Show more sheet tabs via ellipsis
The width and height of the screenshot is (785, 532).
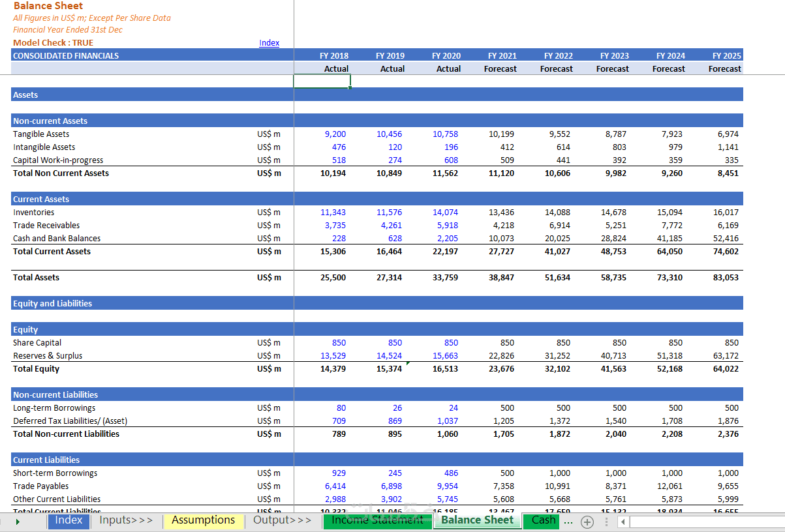coord(568,522)
